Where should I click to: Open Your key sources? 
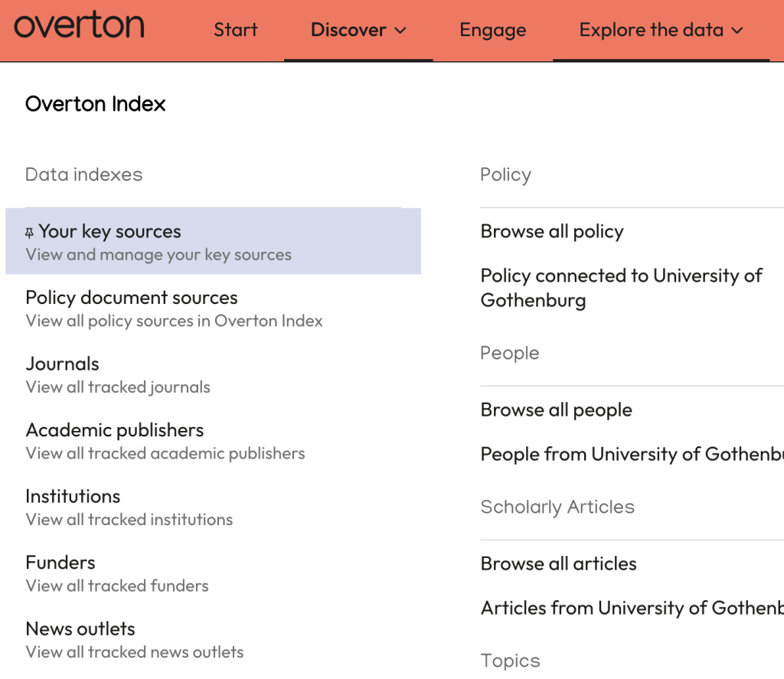coord(109,232)
